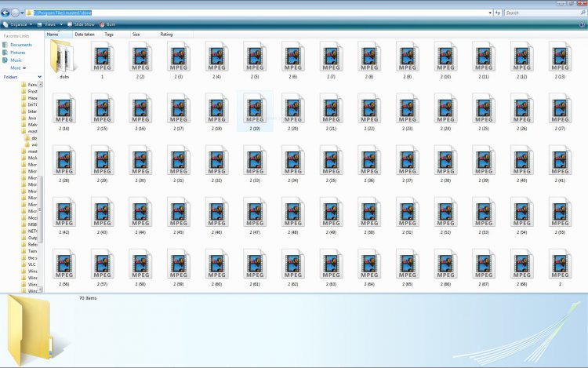The height and width of the screenshot is (368, 588).
Task: Select MPEG file 2 (11)
Action: (x=484, y=56)
